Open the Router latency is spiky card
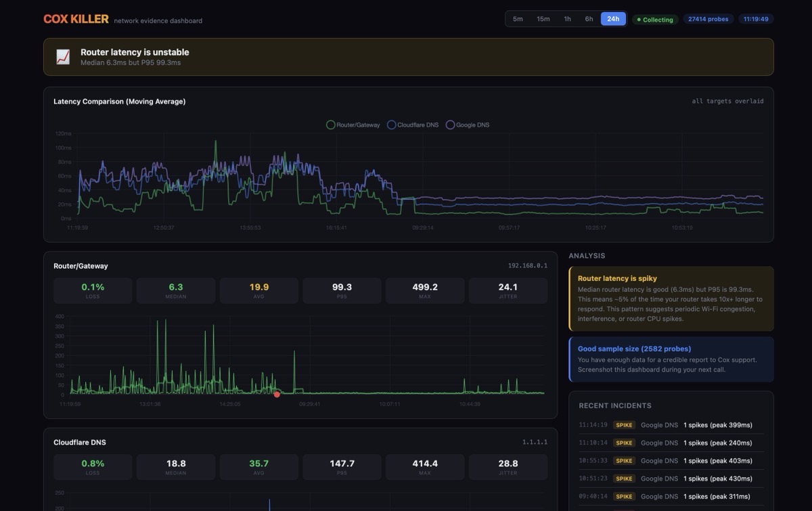Viewport: 812px width, 511px height. tap(671, 298)
